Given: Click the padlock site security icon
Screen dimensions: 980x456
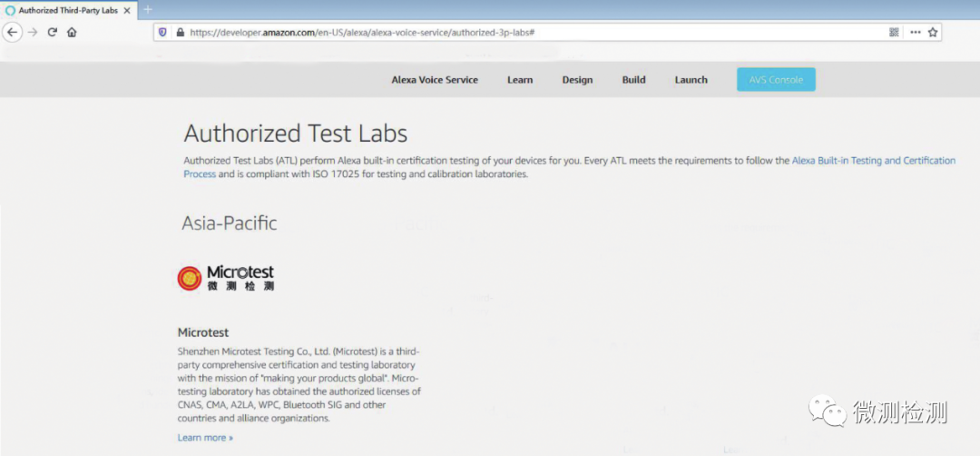Looking at the screenshot, I should pos(180,33).
